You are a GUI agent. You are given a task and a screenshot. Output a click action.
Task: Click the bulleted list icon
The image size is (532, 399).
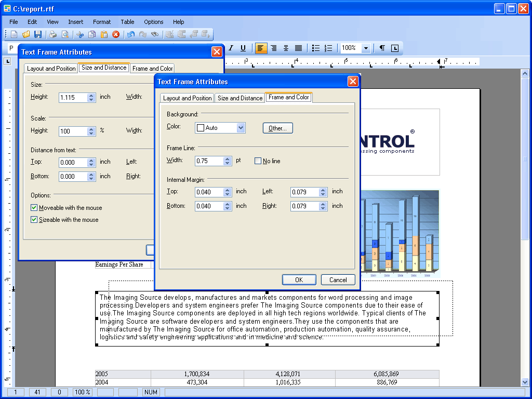click(315, 48)
